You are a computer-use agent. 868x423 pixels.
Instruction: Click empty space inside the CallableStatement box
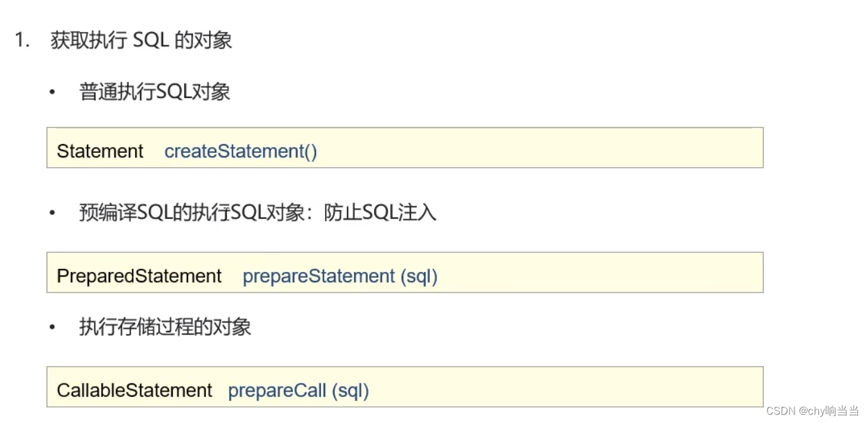563,388
